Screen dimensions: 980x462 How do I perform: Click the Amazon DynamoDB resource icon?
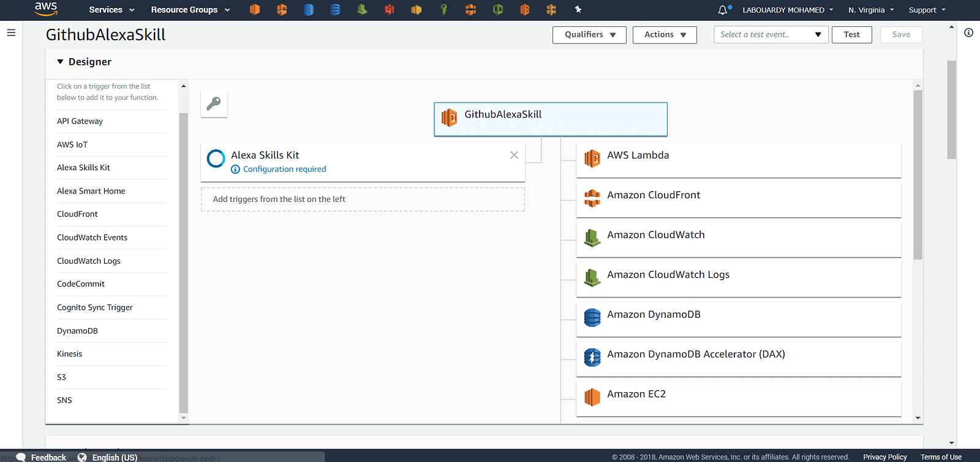click(592, 318)
